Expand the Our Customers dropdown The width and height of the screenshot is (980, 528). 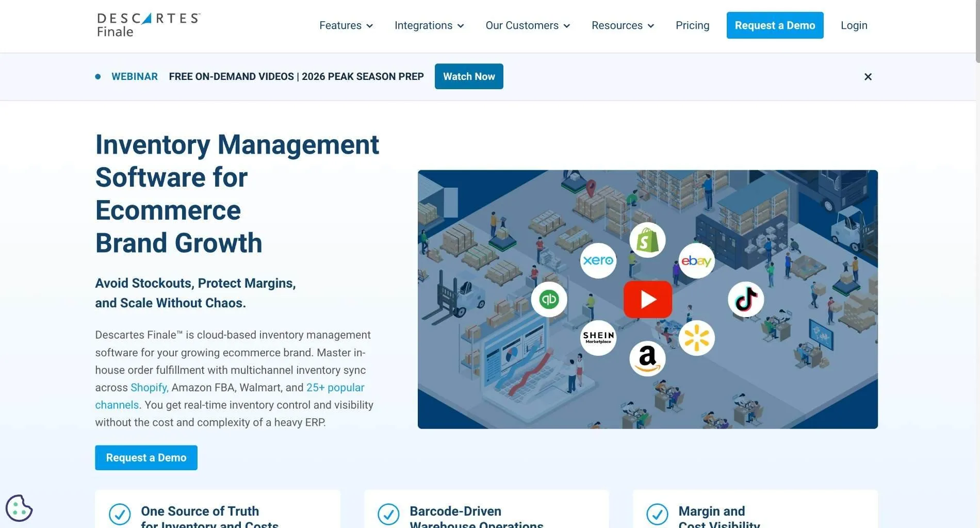(528, 25)
